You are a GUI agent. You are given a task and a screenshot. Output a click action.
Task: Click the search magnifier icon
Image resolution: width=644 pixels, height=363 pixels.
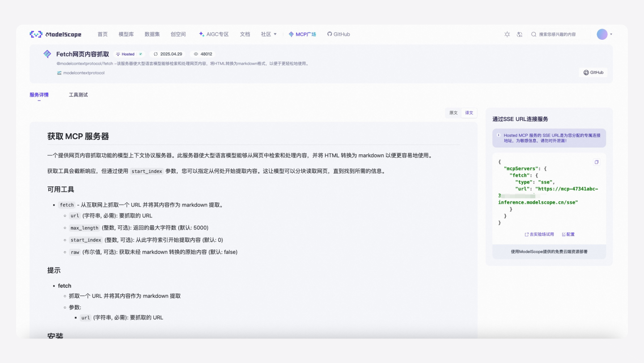534,34
